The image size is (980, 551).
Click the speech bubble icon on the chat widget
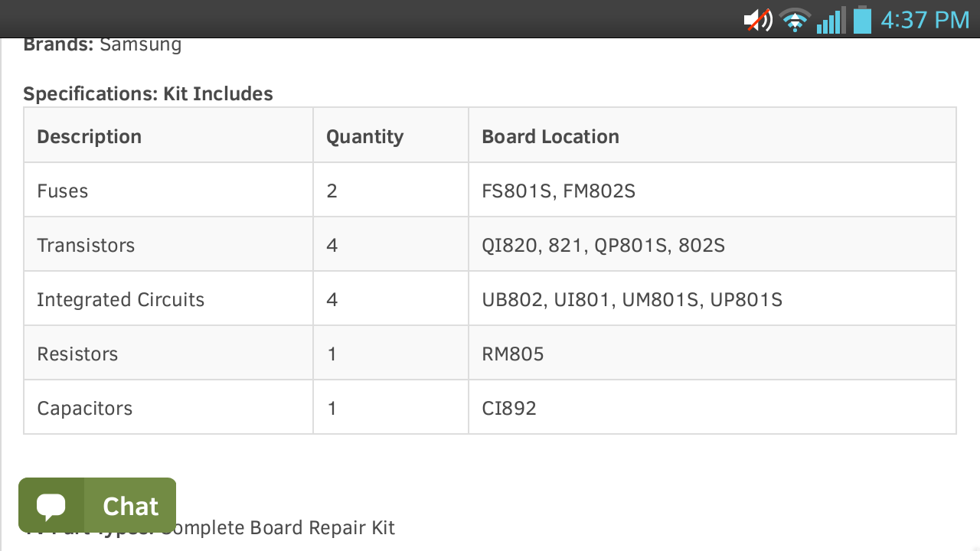pyautogui.click(x=51, y=506)
